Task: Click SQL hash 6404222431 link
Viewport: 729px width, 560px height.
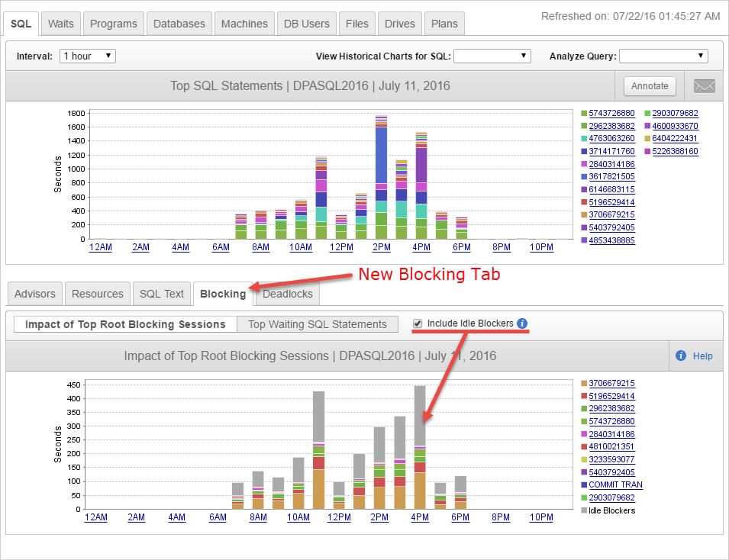Action: click(x=675, y=139)
